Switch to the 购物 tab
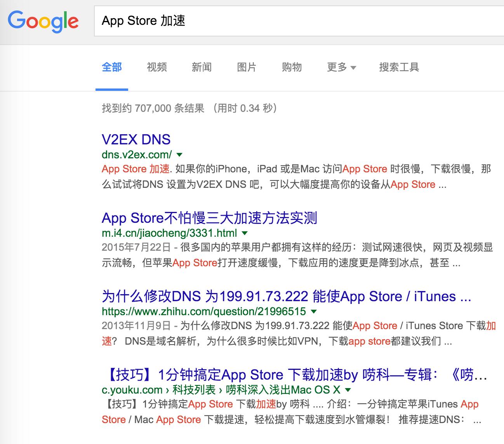 point(292,67)
